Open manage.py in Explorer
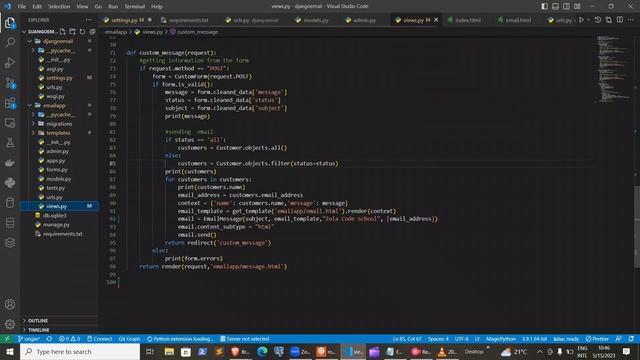Image resolution: width=640 pixels, height=360 pixels. coord(56,224)
